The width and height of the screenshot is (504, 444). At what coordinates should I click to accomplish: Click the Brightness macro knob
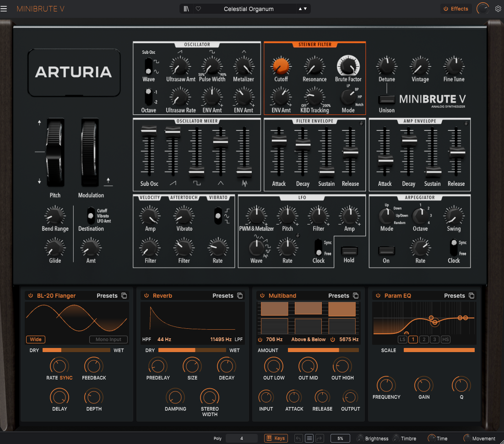(360, 438)
